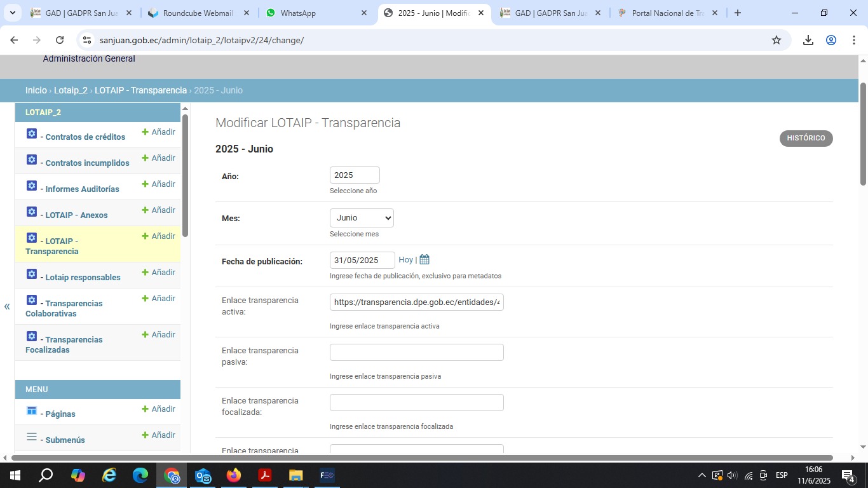Collapse the sidebar with the double-chevron icon
The width and height of the screenshot is (868, 488).
tap(7, 307)
